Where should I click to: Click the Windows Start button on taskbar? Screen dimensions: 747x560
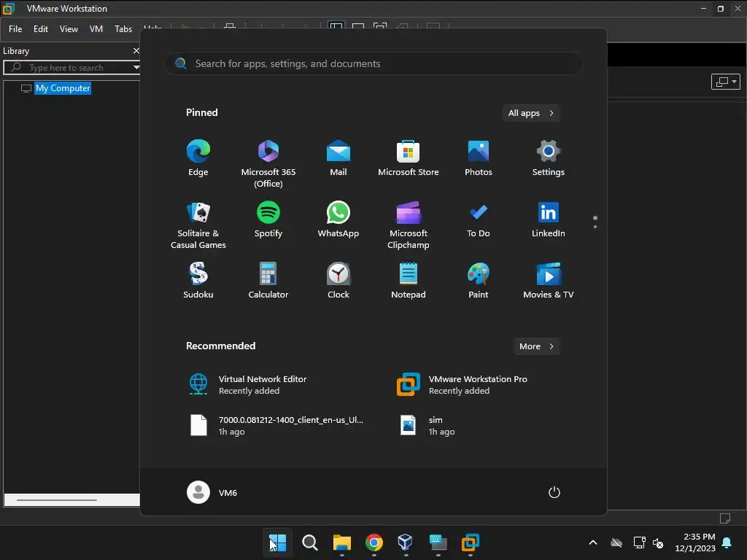click(278, 542)
